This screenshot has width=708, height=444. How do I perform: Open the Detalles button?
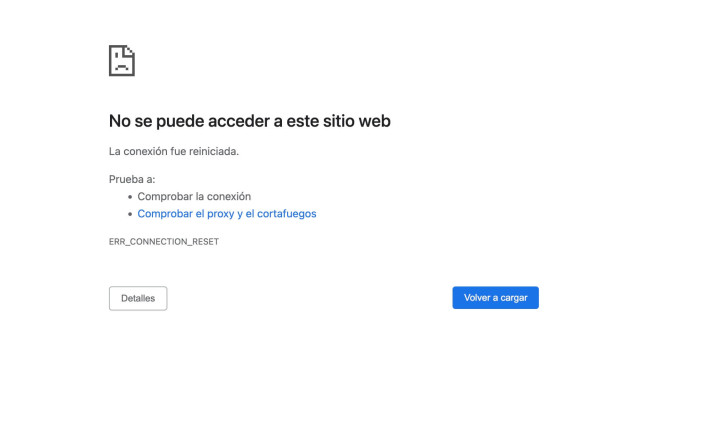point(138,298)
